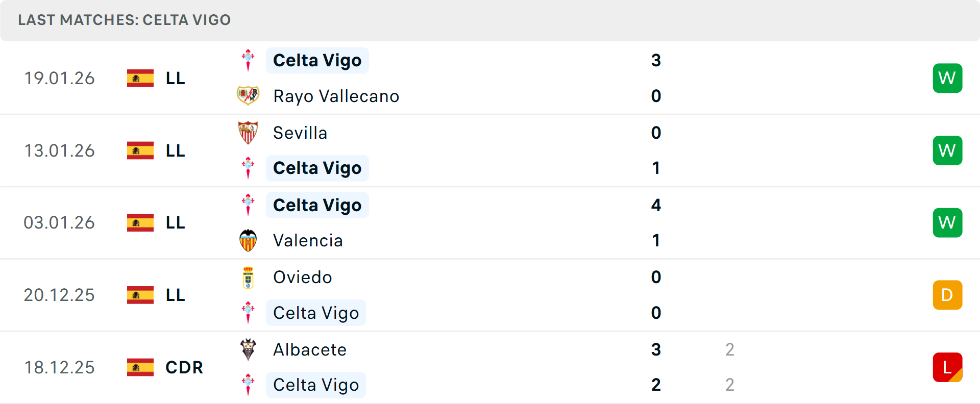Click Celta Vigo crest in Rayo match
Screen dimensions: 980x404
point(248,60)
